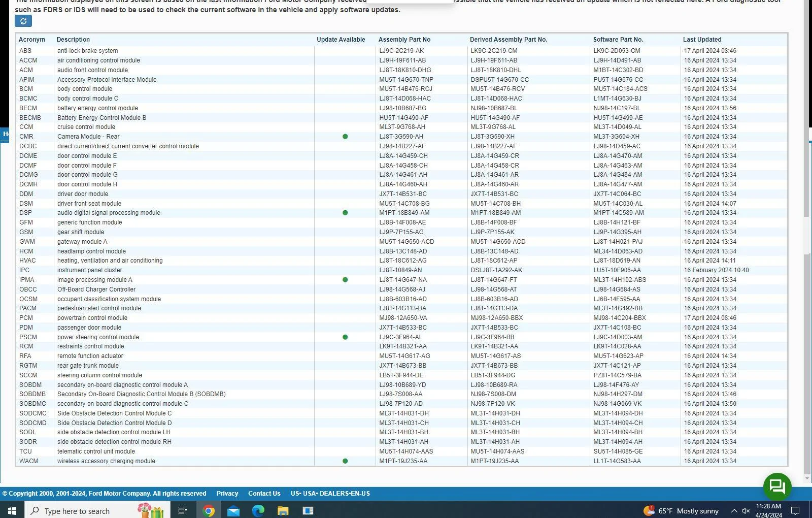Open File Explorer from the taskbar

click(283, 511)
